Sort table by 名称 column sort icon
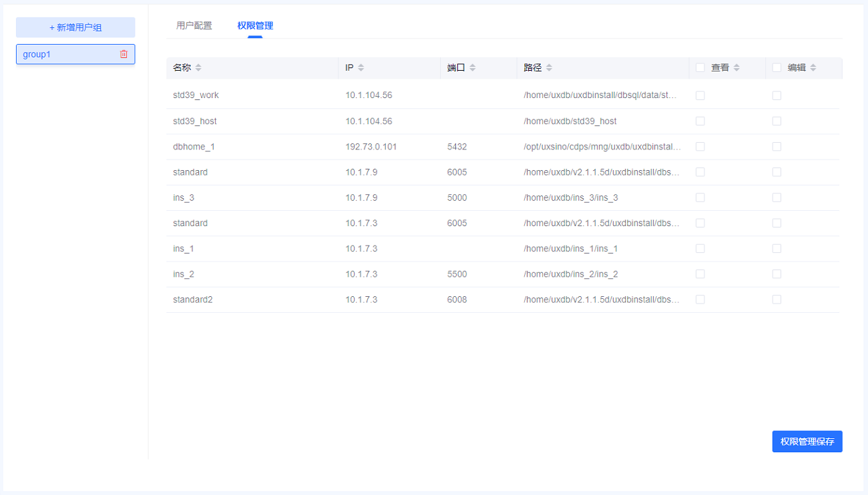The width and height of the screenshot is (868, 495). [x=198, y=67]
